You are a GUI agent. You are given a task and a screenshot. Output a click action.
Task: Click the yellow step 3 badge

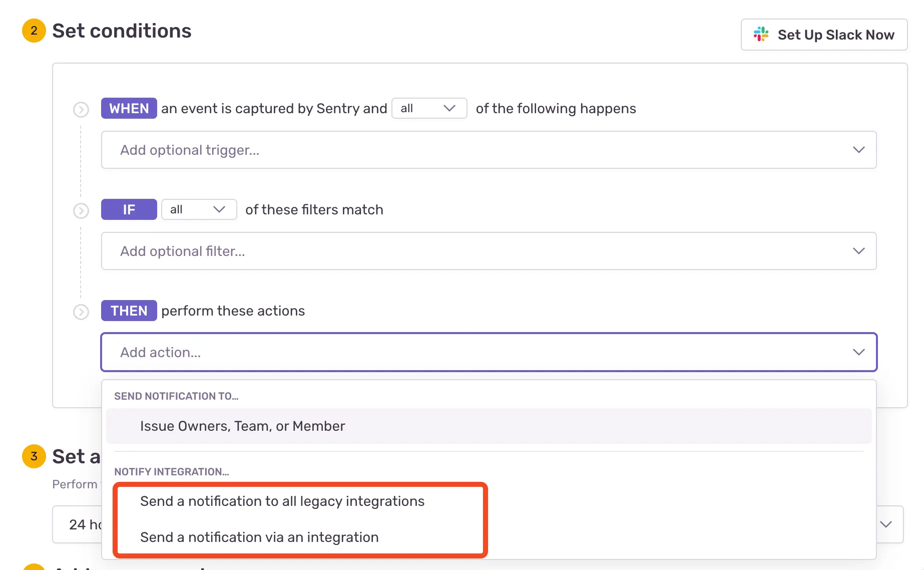[34, 456]
